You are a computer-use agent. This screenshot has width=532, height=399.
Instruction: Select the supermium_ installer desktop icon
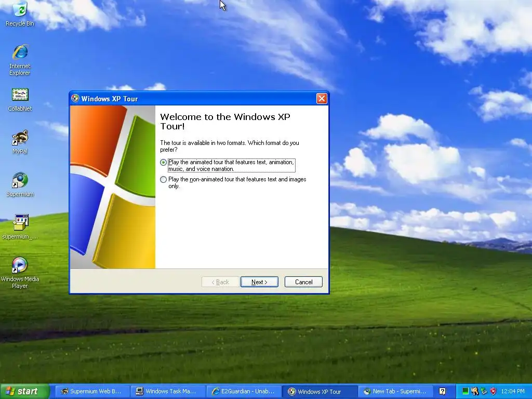click(20, 227)
